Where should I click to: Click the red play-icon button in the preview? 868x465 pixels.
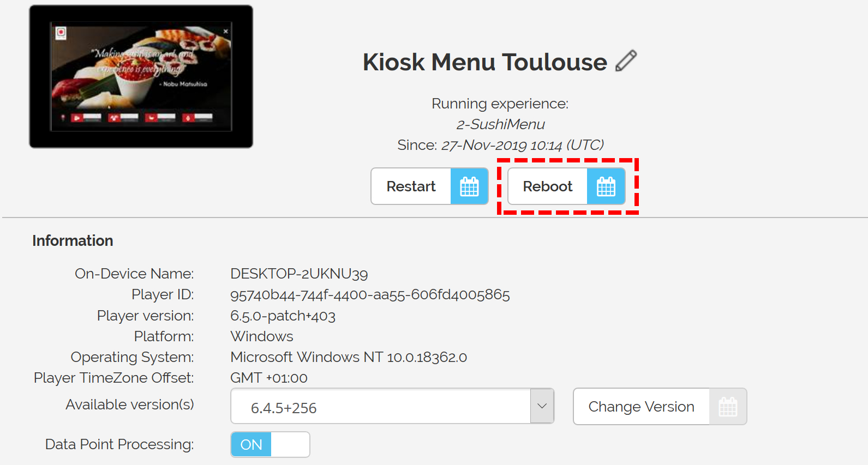pos(77,117)
